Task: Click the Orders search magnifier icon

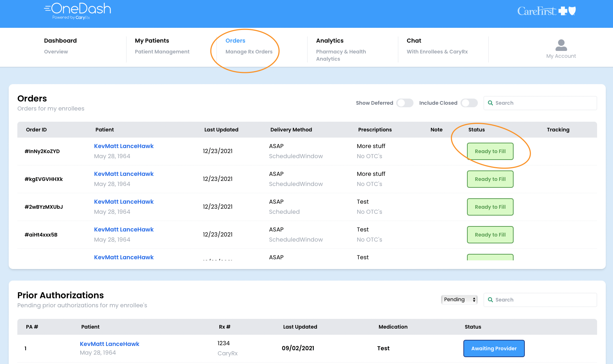Action: pyautogui.click(x=490, y=103)
